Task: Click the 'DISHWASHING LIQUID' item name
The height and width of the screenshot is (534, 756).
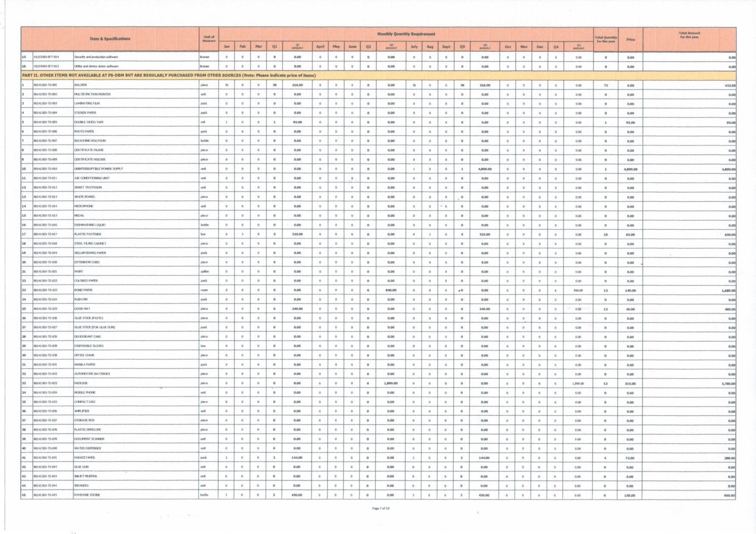Action: coord(90,225)
